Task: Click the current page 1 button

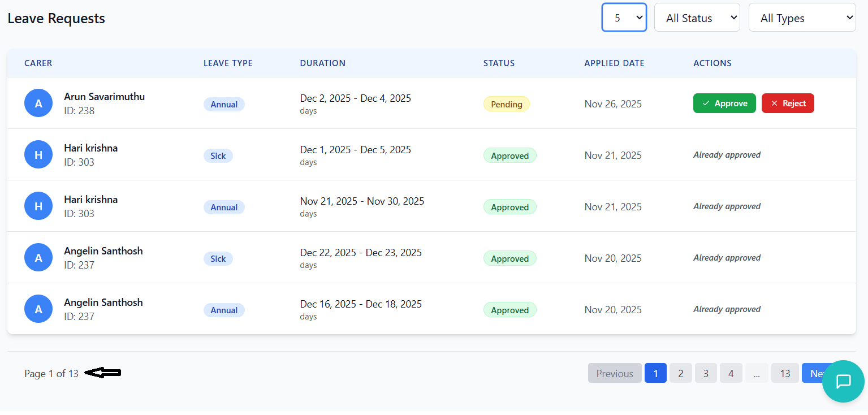Action: 655,373
